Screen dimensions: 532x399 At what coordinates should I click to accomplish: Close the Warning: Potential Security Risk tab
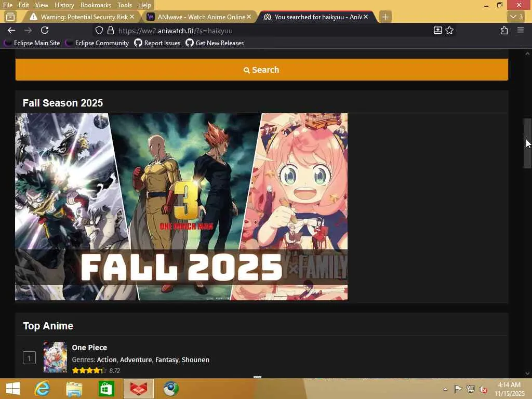coord(132,17)
